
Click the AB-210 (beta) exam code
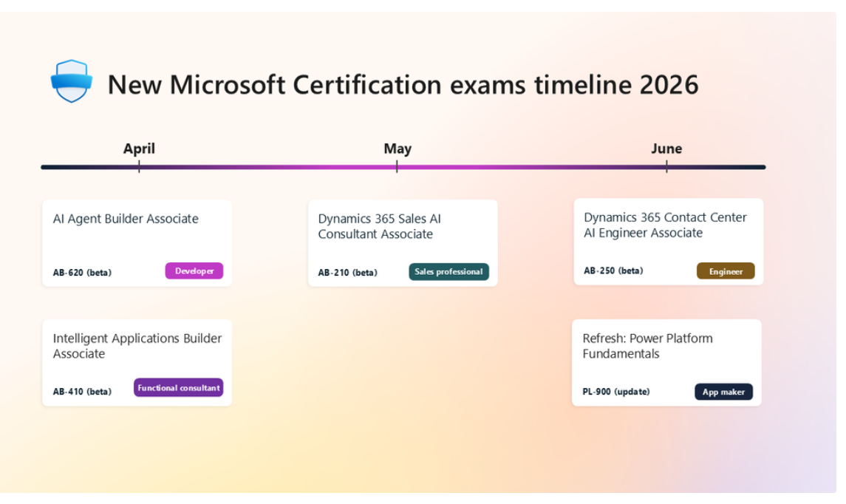coord(347,273)
